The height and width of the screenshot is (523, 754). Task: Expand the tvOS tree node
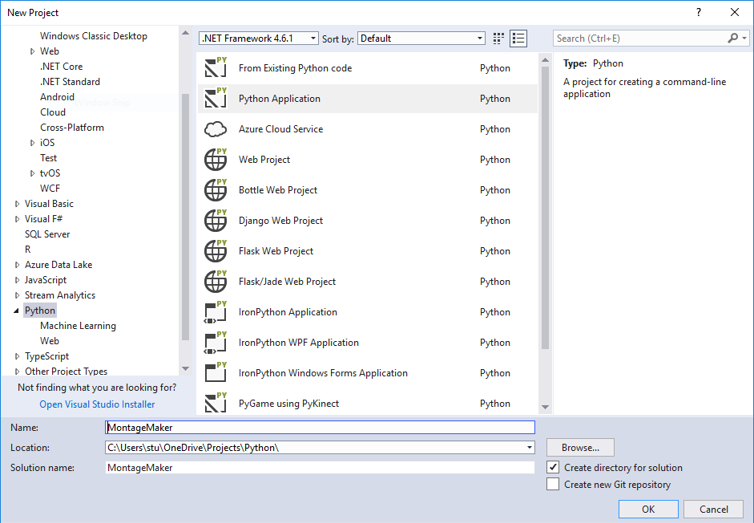tap(32, 173)
